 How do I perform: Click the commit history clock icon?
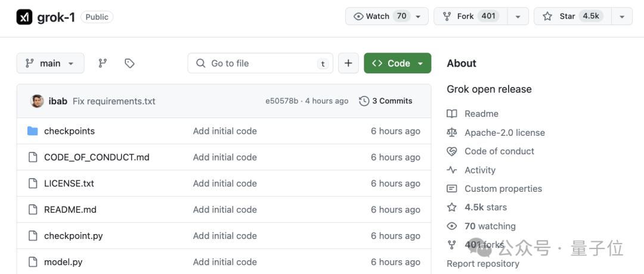pos(364,101)
